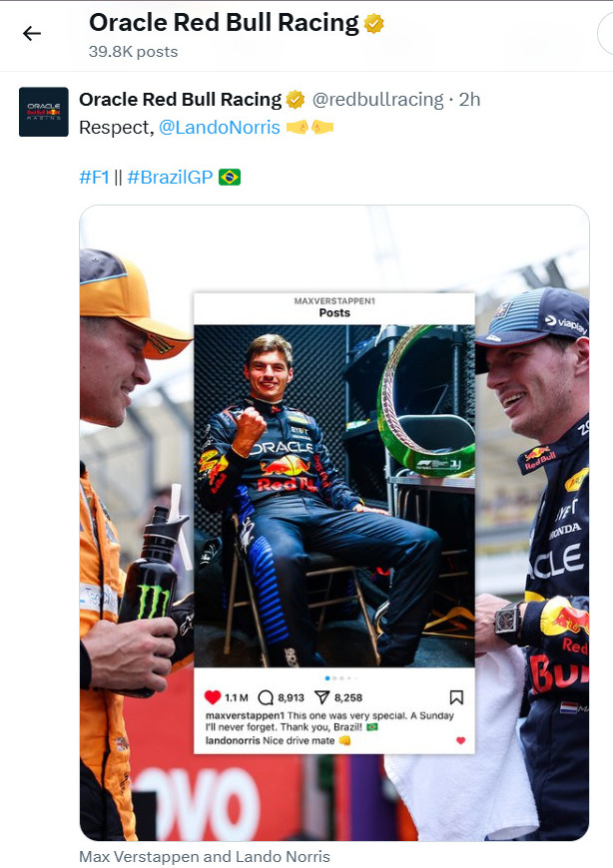Screen dimensions: 613x868
Task: Open the #BrazilGP hashtag link
Action: [170, 178]
